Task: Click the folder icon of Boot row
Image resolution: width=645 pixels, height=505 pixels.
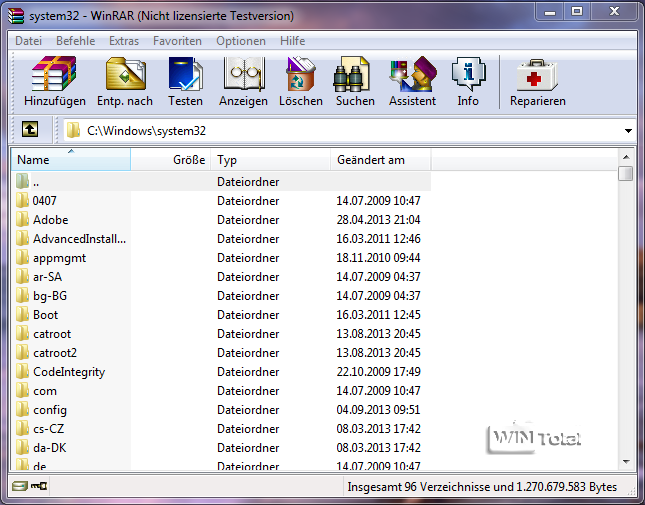Action: tap(22, 315)
